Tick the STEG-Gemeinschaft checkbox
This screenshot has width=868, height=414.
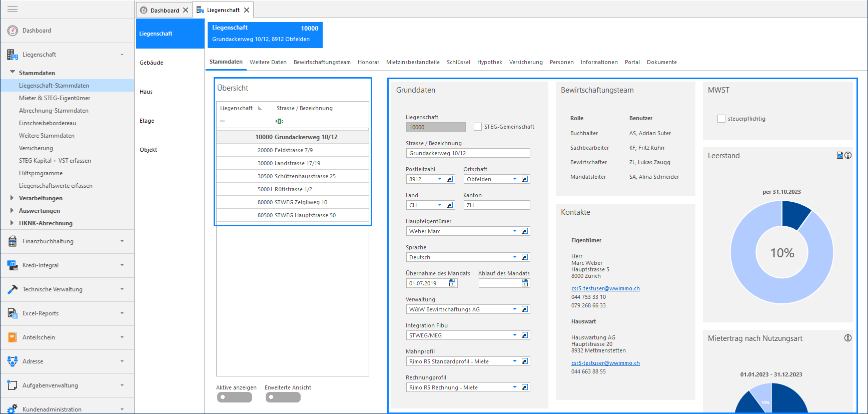tap(478, 127)
